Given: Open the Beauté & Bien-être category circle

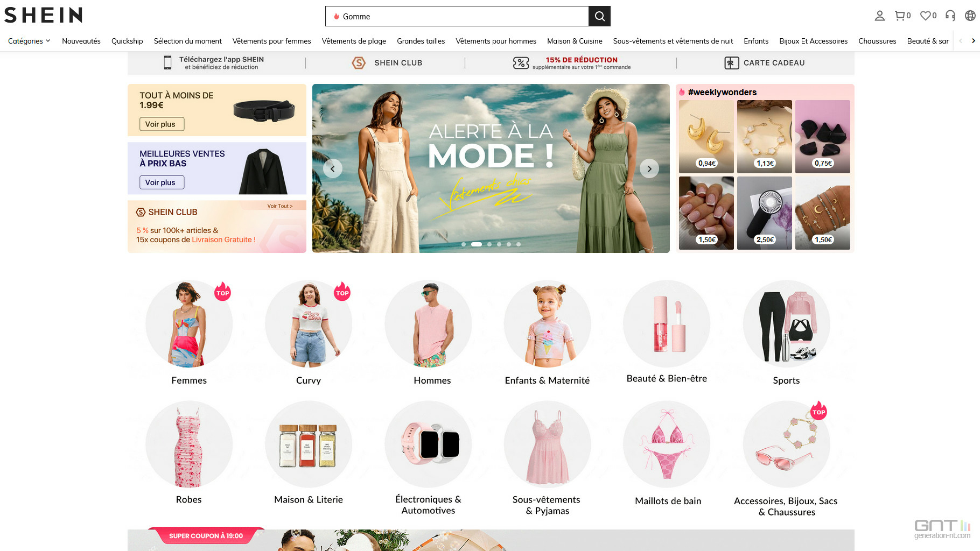Looking at the screenshot, I should [667, 324].
